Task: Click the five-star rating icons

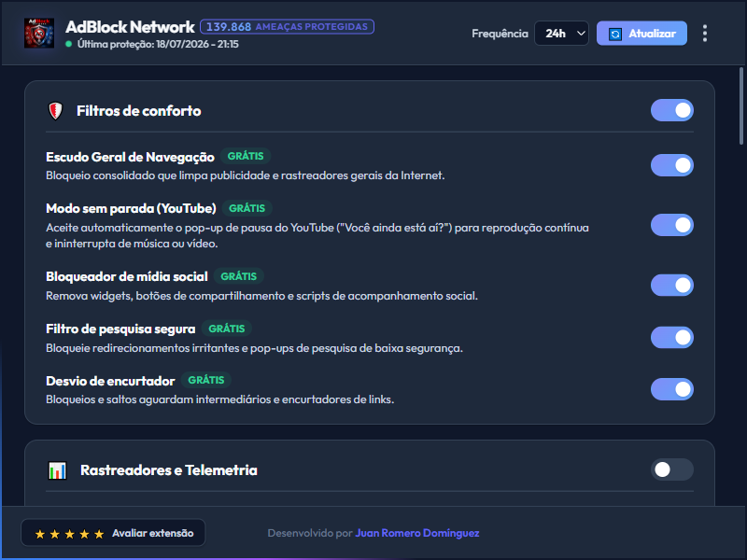Action: click(69, 534)
